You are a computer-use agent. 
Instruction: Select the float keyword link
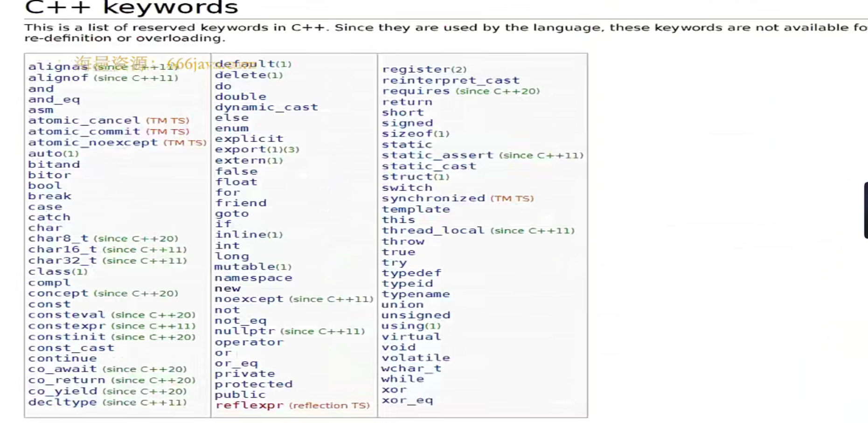[236, 182]
